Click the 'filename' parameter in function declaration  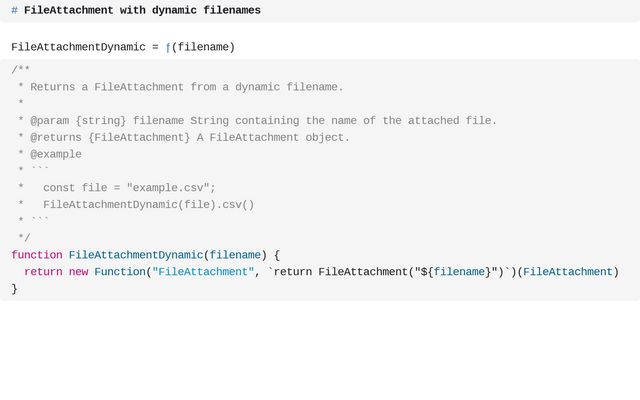tap(235, 255)
